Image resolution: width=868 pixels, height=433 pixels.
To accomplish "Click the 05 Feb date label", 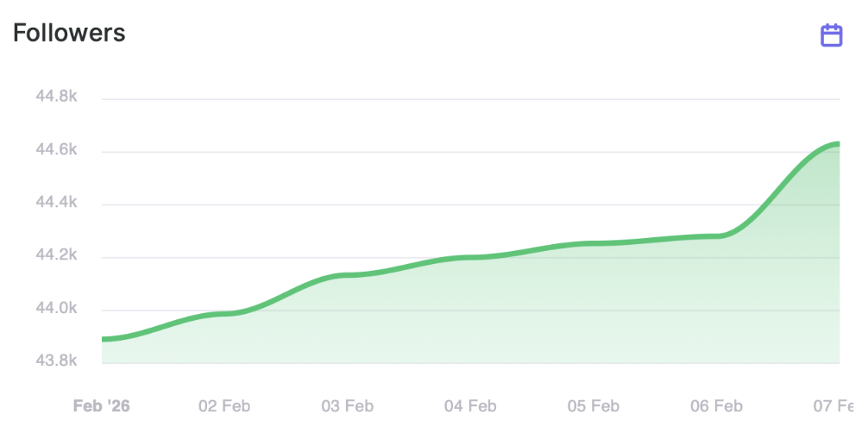I will pyautogui.click(x=594, y=405).
